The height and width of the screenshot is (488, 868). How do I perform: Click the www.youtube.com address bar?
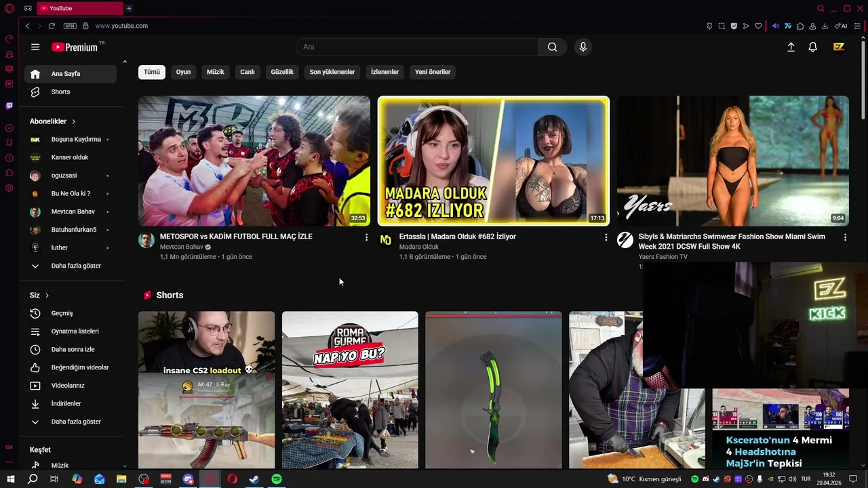[x=121, y=26]
